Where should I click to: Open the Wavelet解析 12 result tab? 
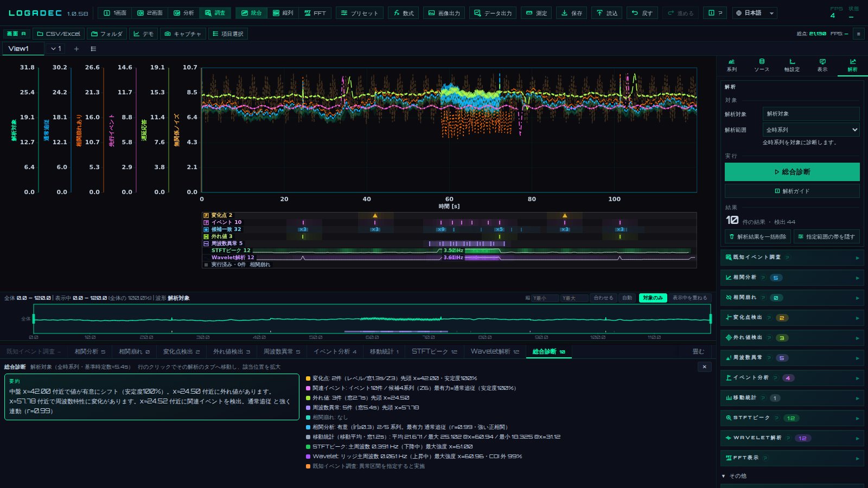[495, 351]
